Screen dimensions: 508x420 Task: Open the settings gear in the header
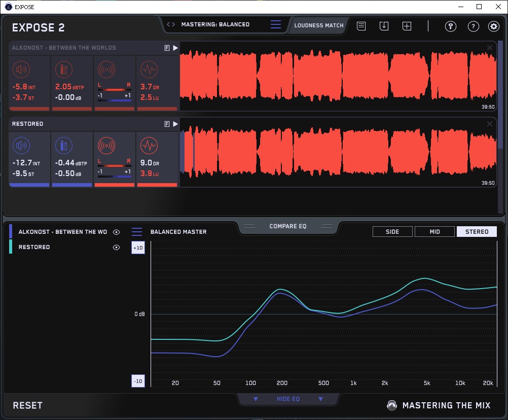[x=493, y=26]
